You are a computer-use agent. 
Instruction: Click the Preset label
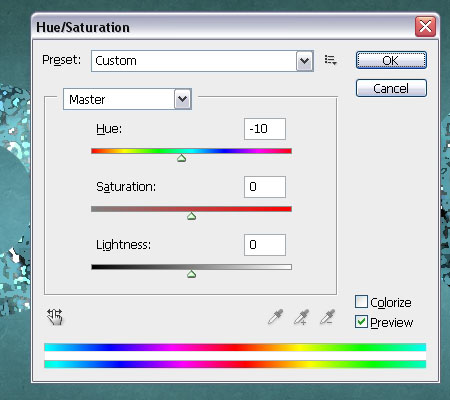(61, 60)
